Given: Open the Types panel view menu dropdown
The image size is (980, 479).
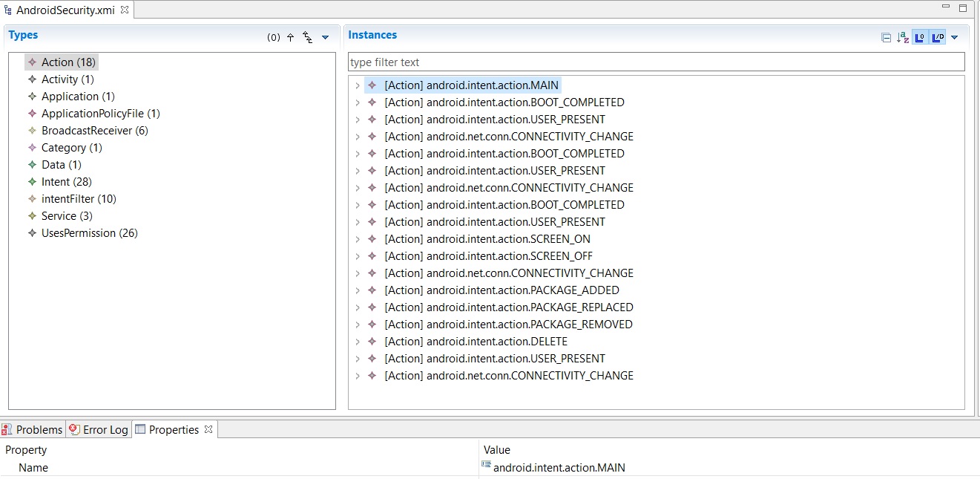Looking at the screenshot, I should pyautogui.click(x=325, y=38).
